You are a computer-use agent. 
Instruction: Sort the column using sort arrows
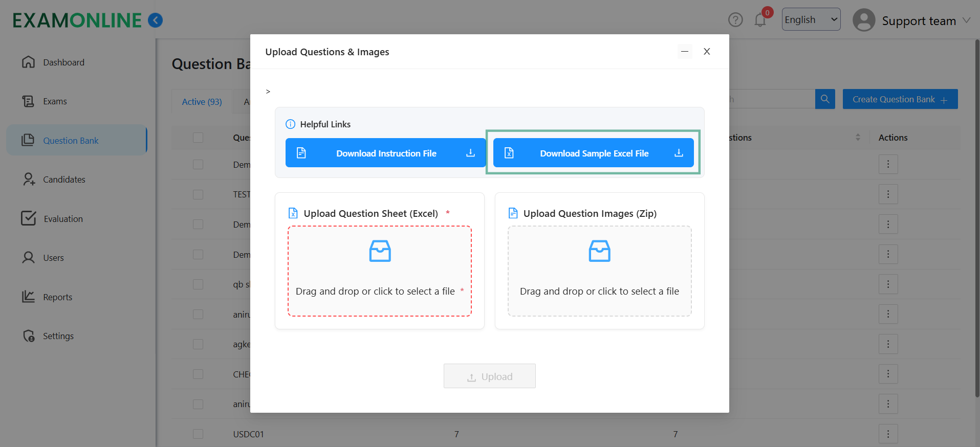click(x=858, y=138)
